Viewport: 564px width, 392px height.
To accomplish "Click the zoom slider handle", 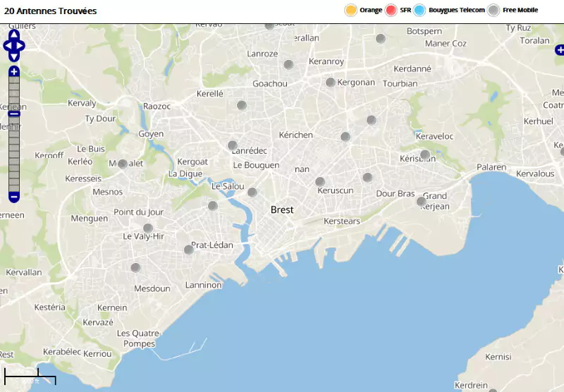I will pyautogui.click(x=13, y=114).
